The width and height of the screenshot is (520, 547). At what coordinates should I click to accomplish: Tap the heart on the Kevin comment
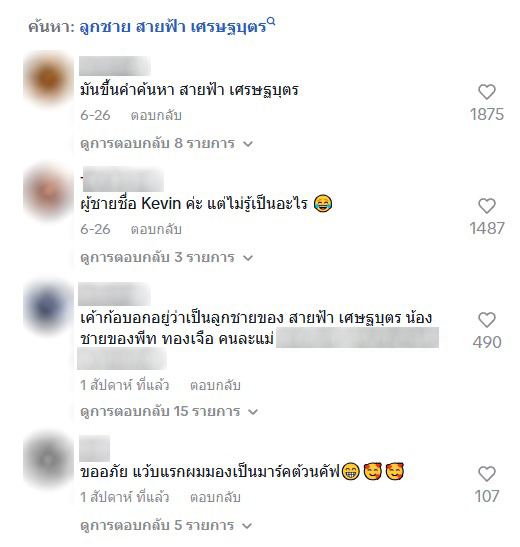(x=487, y=206)
